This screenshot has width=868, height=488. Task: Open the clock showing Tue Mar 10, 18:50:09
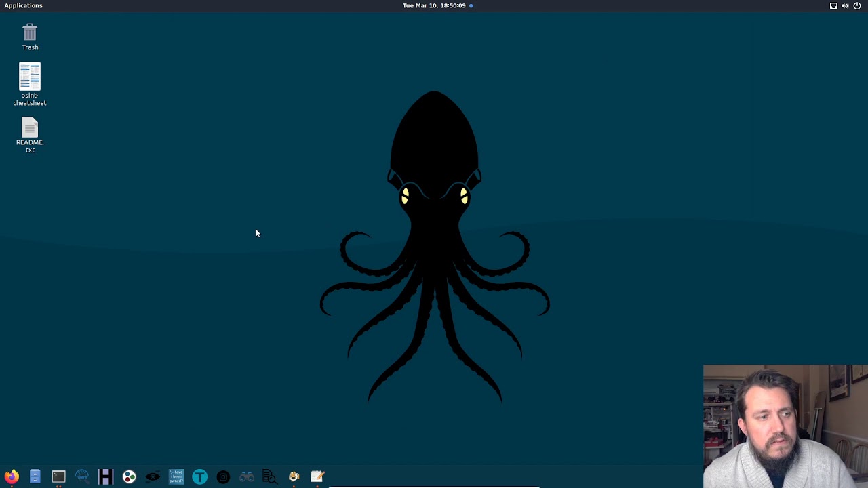coord(434,5)
